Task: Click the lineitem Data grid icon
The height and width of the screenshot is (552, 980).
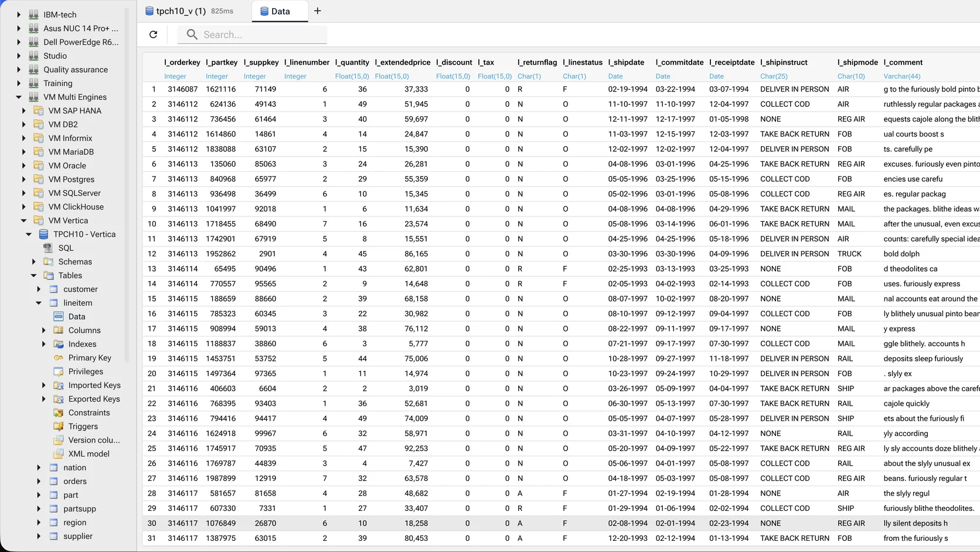Action: pos(59,316)
